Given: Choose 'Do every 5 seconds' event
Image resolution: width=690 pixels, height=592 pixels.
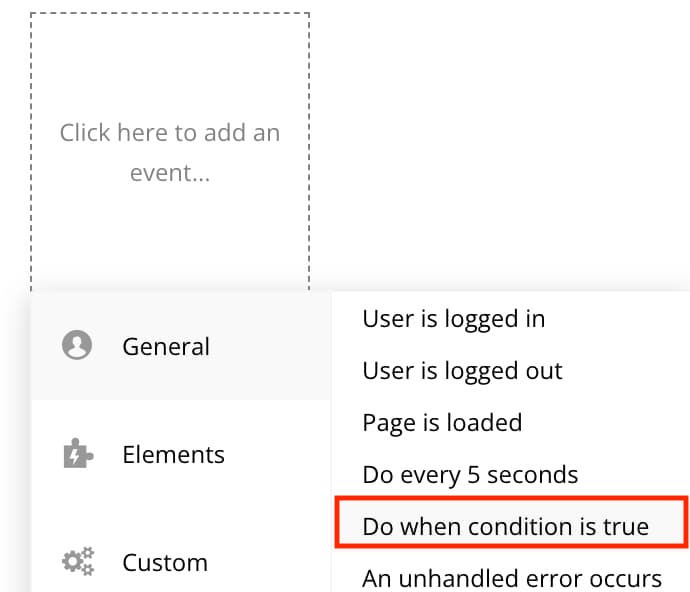Looking at the screenshot, I should 470,475.
